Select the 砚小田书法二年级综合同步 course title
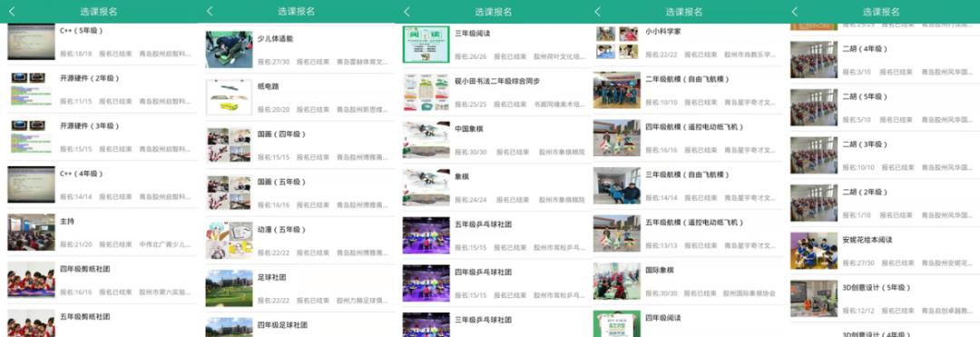 point(497,81)
